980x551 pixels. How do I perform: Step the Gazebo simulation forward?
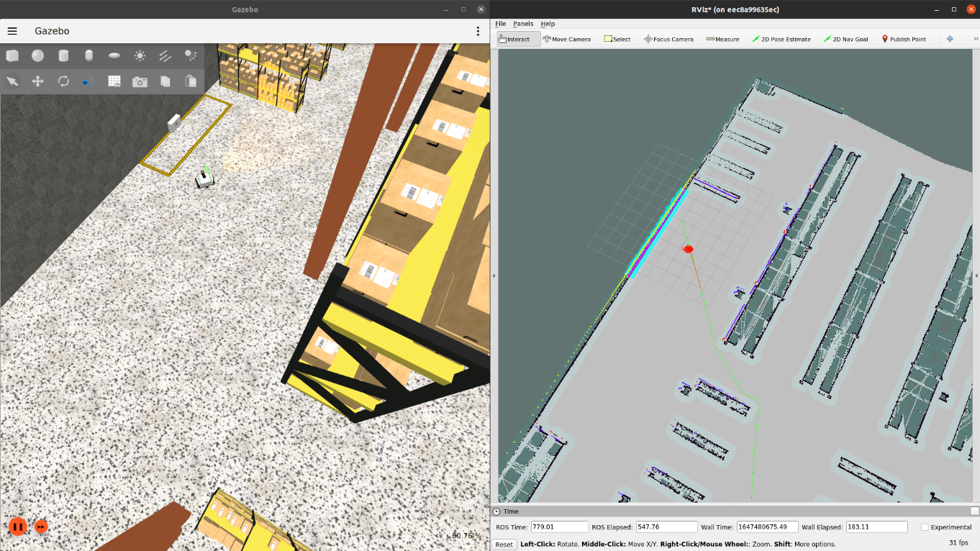41,527
